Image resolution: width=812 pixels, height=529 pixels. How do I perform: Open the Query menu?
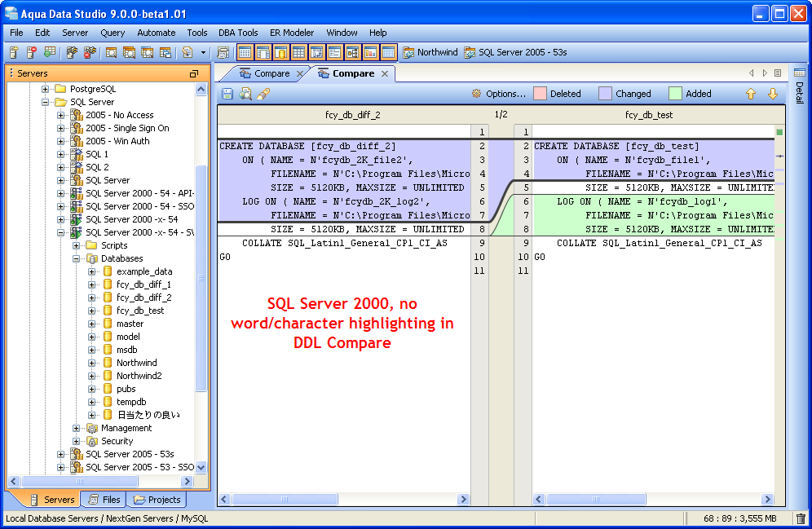click(x=113, y=33)
